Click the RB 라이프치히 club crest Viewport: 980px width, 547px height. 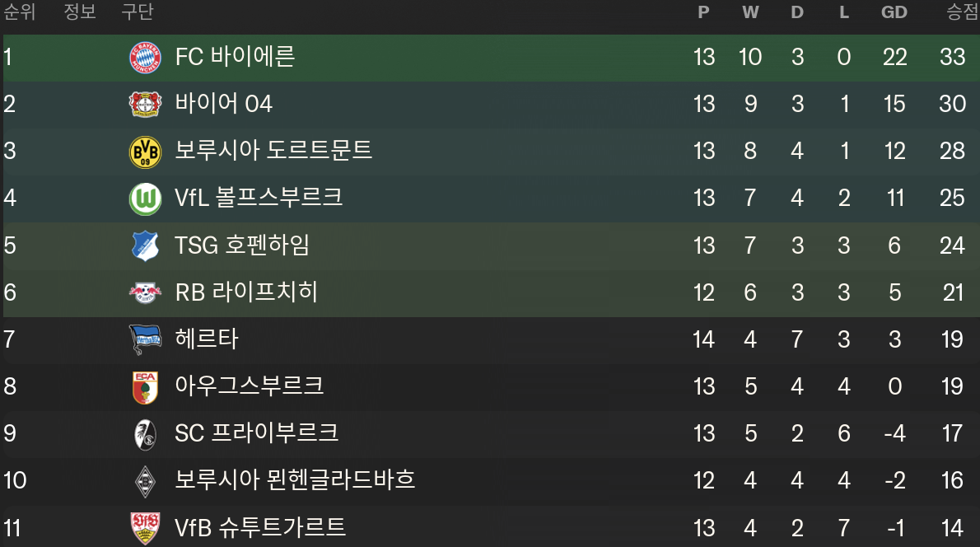pyautogui.click(x=145, y=292)
